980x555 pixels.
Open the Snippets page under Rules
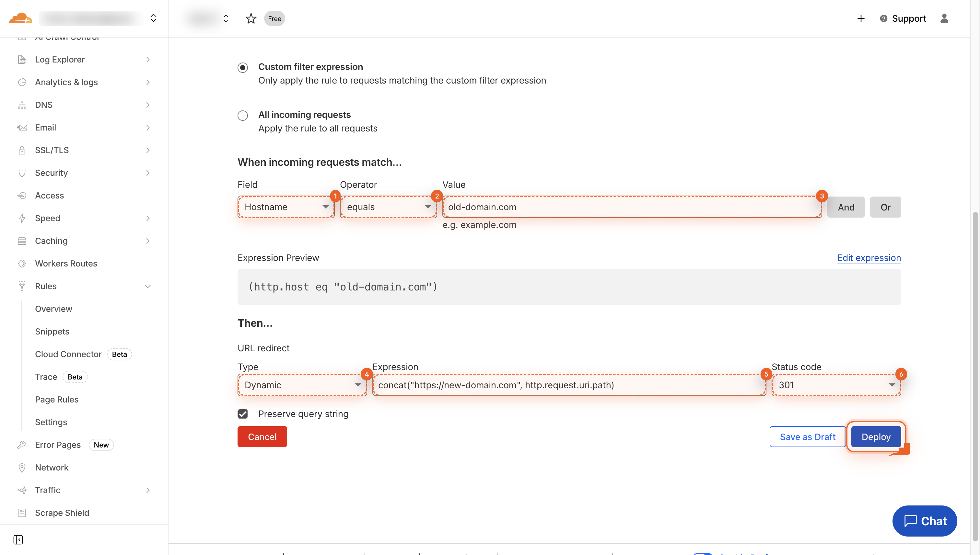tap(52, 331)
